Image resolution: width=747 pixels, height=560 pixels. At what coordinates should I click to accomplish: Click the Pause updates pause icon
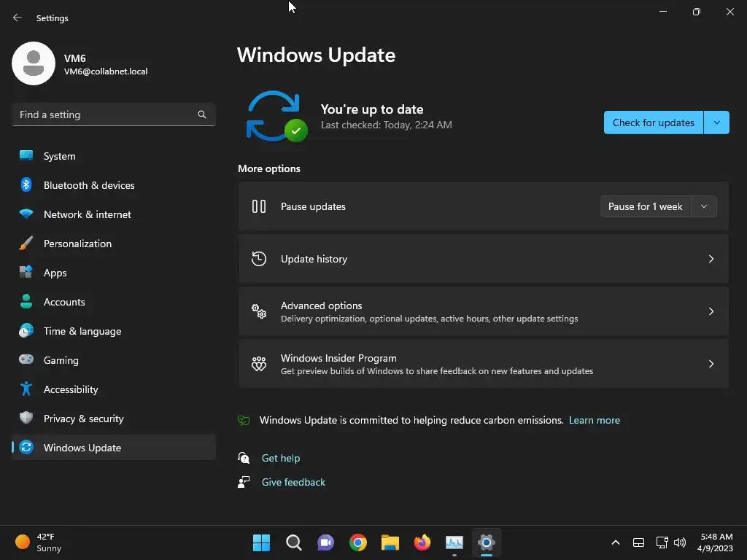259,206
